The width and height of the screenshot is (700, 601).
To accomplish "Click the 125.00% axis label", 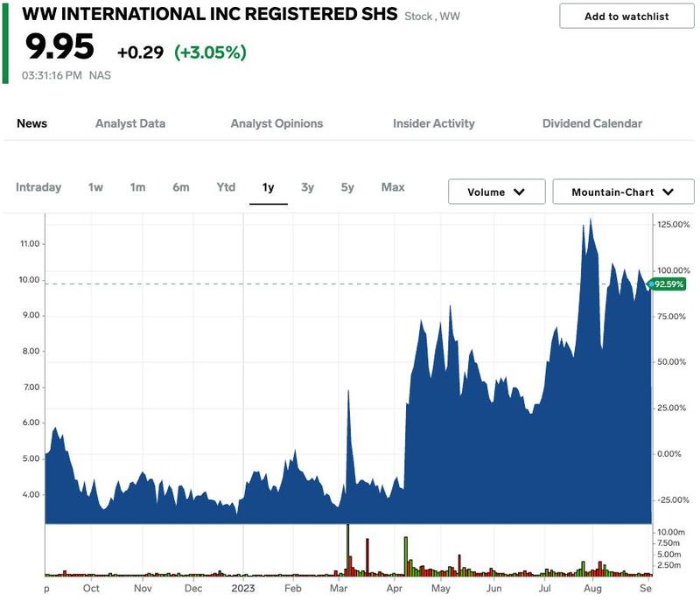I will click(x=673, y=225).
